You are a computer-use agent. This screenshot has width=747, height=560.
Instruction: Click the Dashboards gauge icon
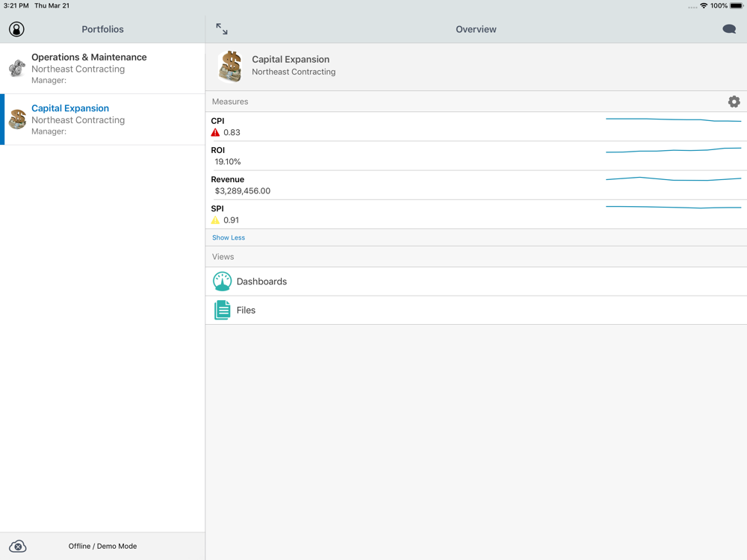222,281
